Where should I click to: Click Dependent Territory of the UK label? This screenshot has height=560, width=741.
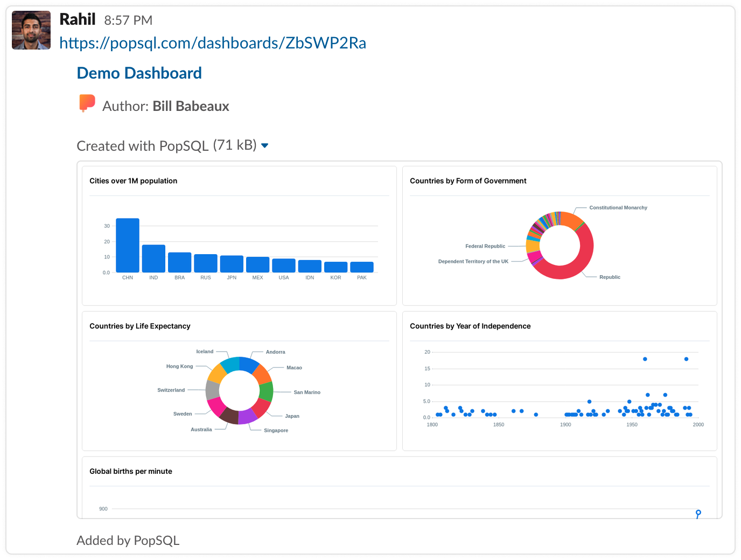click(473, 262)
